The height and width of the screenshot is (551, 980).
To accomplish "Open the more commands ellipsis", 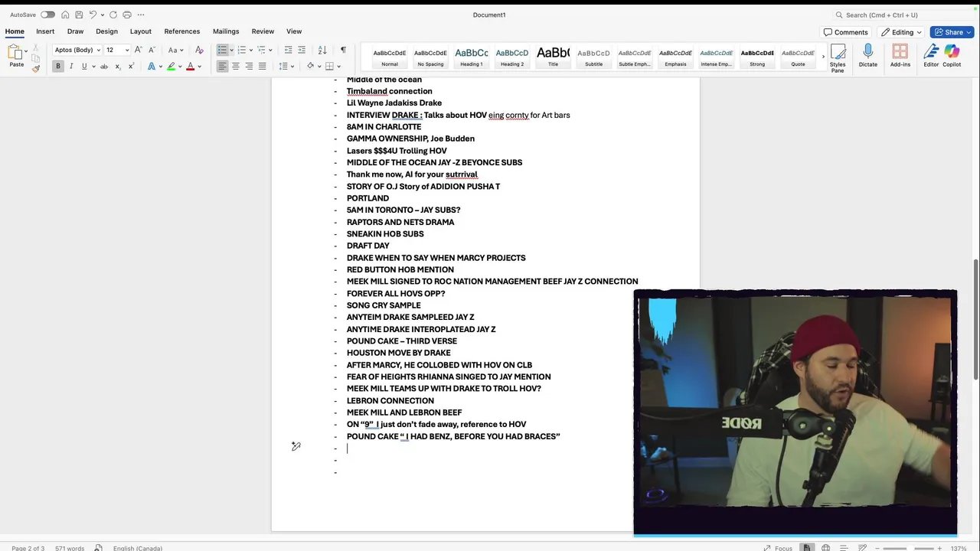I will 141,15.
